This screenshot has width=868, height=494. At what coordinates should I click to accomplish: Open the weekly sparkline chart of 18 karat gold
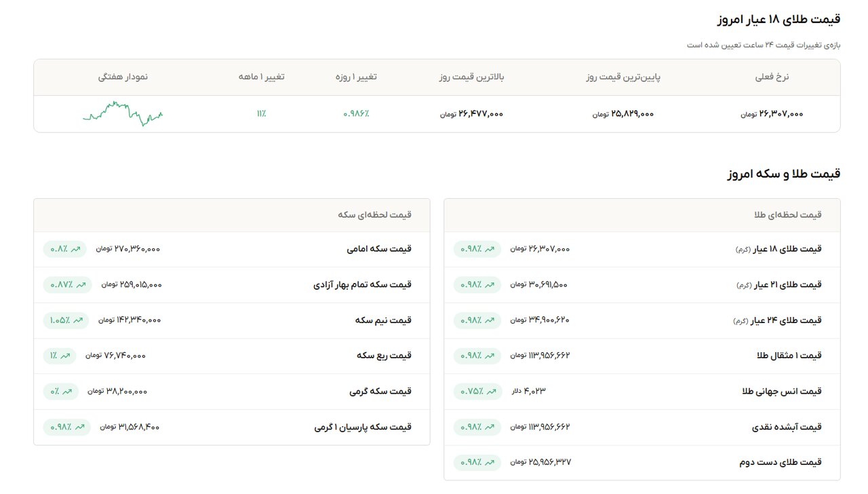[123, 114]
